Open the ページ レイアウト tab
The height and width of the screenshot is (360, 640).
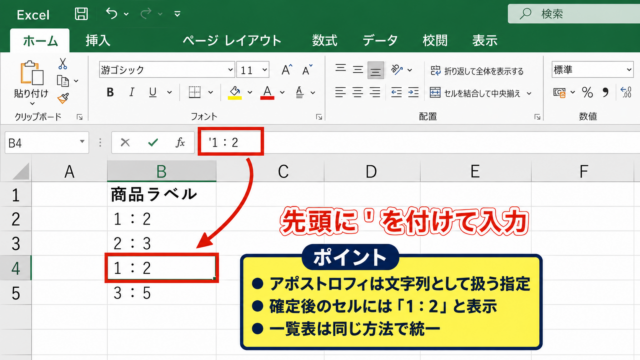232,40
